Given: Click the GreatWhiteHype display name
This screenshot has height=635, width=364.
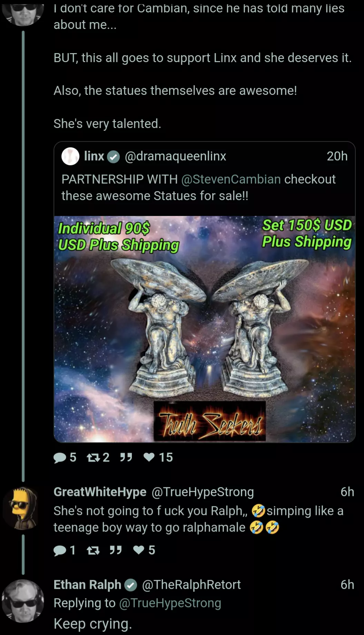Looking at the screenshot, I should pyautogui.click(x=100, y=492).
